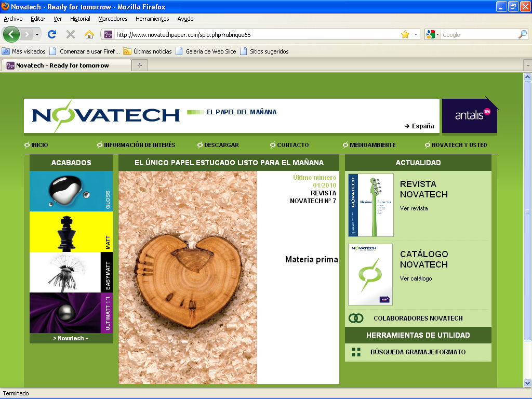Select the GLOSS finish thumbnail
This screenshot has width=532, height=399.
coord(71,191)
